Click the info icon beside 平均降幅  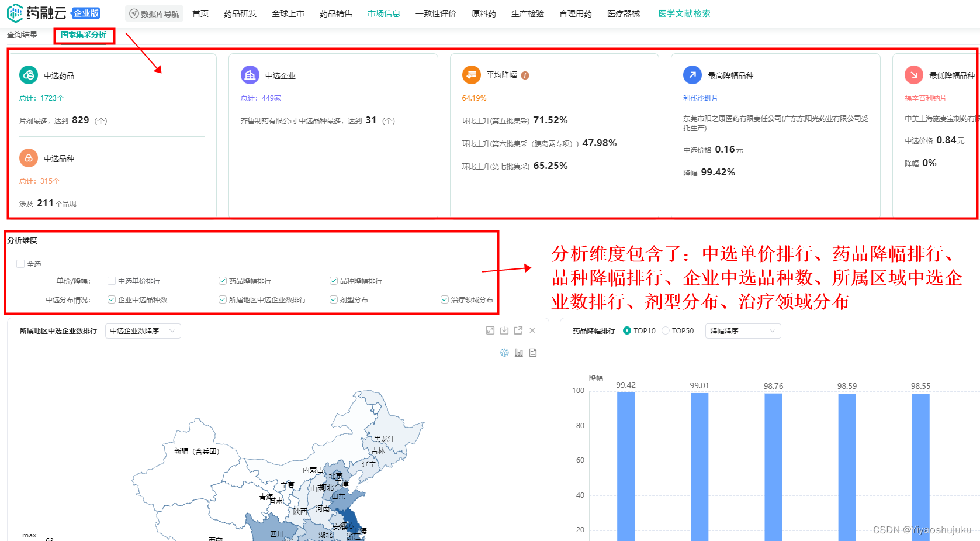tap(525, 75)
